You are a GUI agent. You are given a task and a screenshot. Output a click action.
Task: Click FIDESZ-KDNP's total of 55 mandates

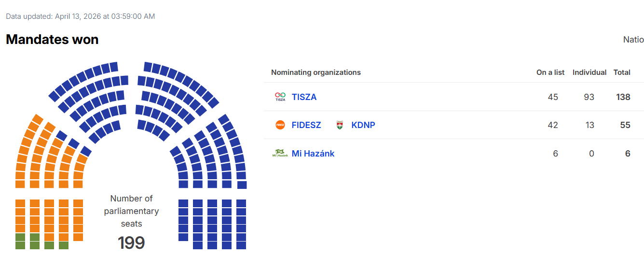point(625,125)
